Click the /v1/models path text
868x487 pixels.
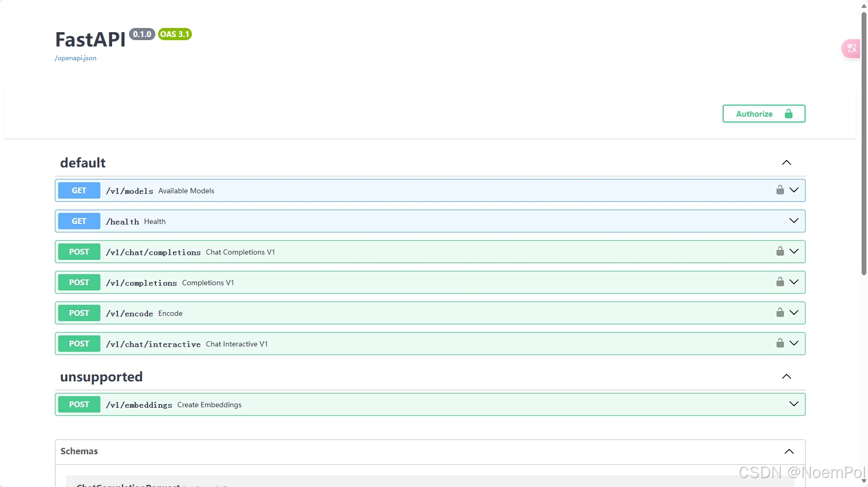coord(130,191)
